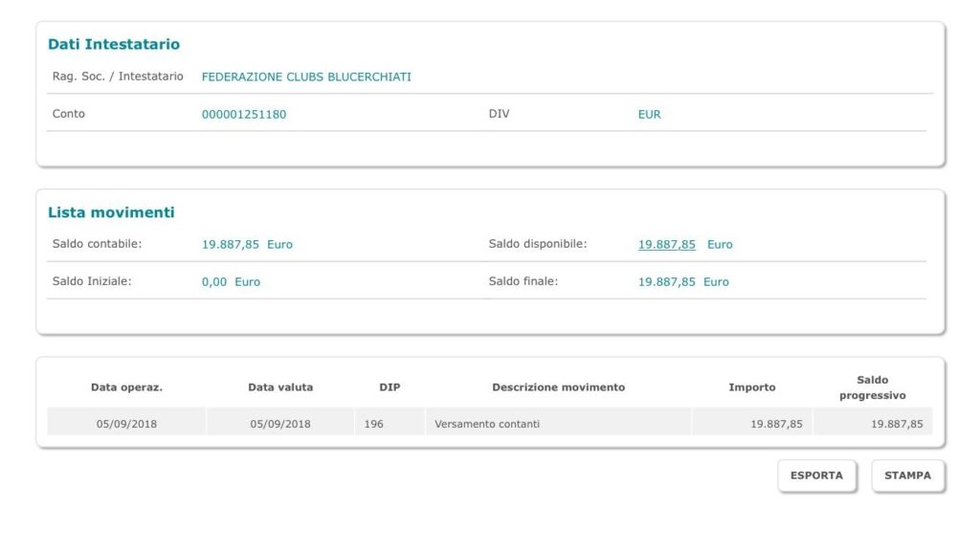980x551 pixels.
Task: Click the Dati Intestatario section heading
Action: coord(114,44)
